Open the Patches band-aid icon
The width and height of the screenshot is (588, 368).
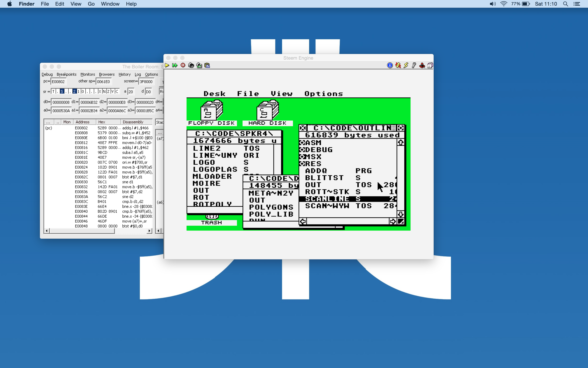point(398,65)
